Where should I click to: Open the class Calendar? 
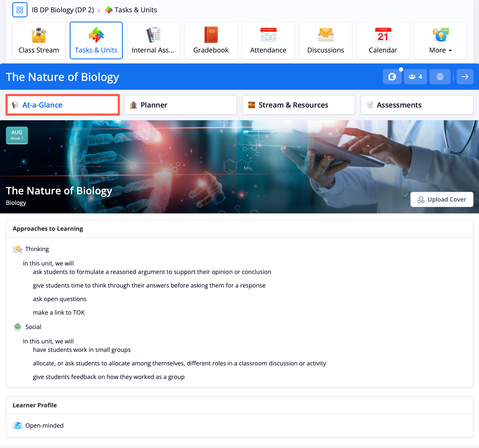click(x=383, y=40)
